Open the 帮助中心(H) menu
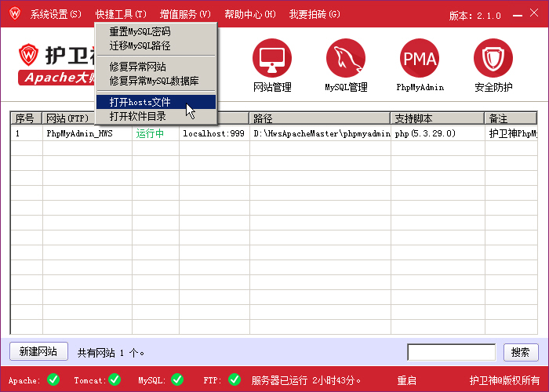Image resolution: width=549 pixels, height=392 pixels. (x=250, y=14)
